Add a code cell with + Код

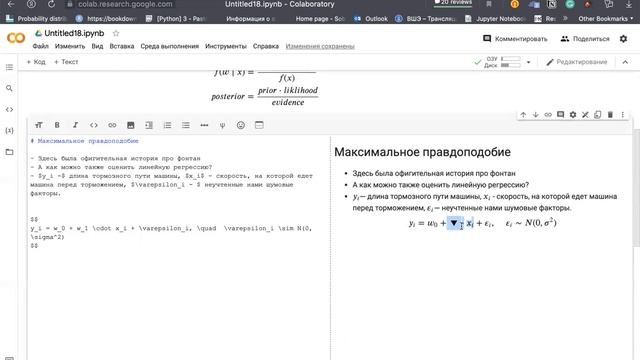coord(36,62)
